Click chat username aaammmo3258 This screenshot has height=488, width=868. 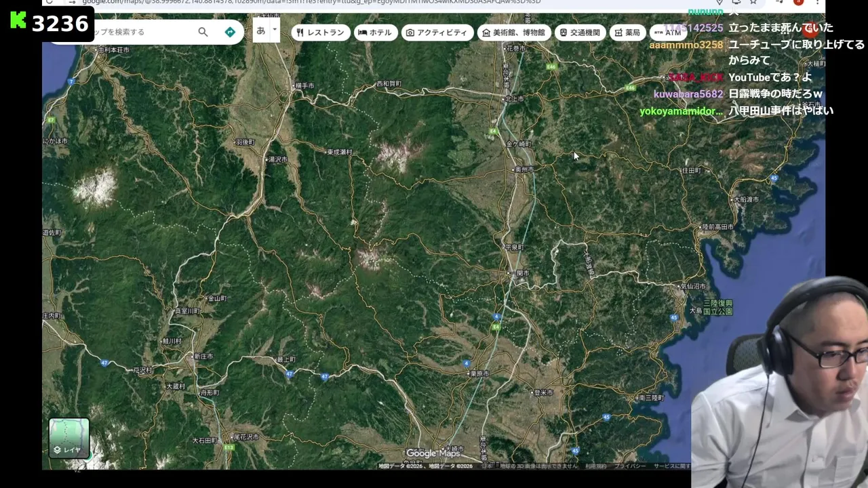(686, 45)
